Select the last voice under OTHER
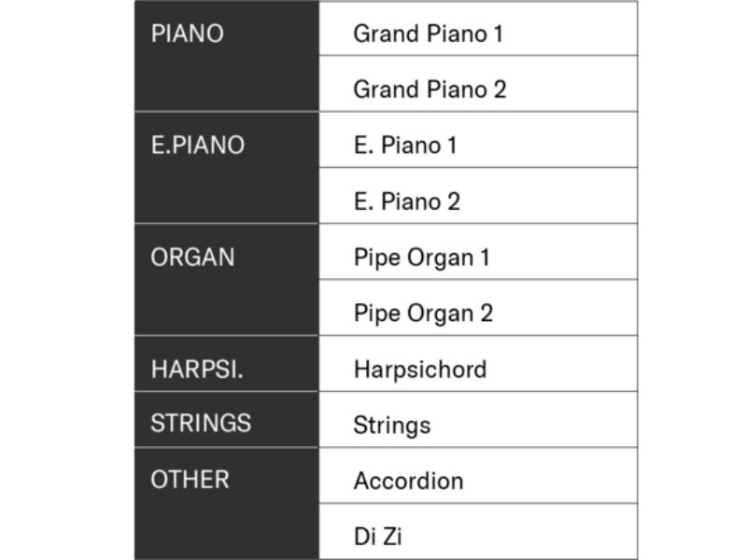The image size is (747, 560). pos(377,538)
